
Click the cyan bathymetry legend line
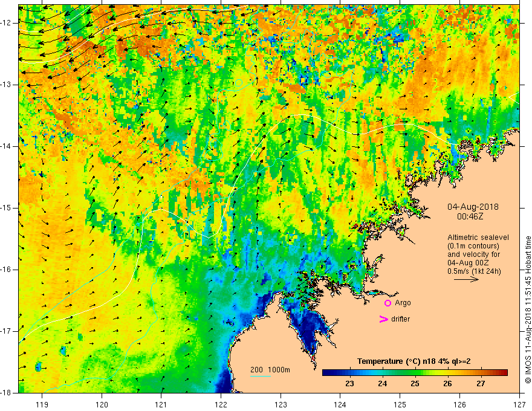(x=260, y=376)
